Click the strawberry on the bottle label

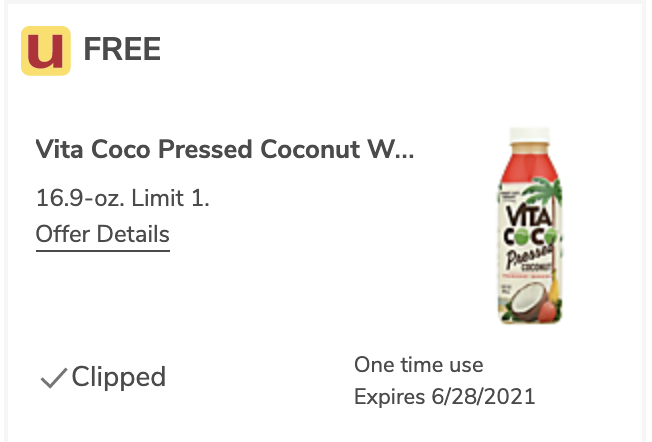tap(548, 312)
